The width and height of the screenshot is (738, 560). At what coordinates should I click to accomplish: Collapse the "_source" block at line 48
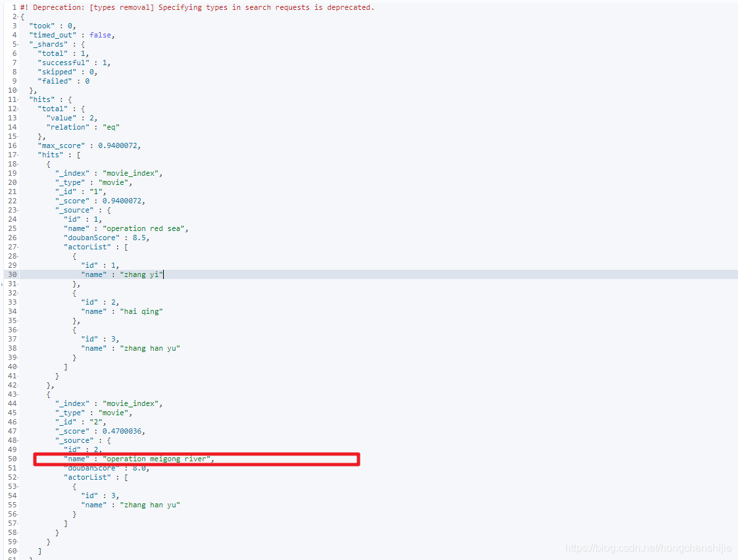coord(18,440)
